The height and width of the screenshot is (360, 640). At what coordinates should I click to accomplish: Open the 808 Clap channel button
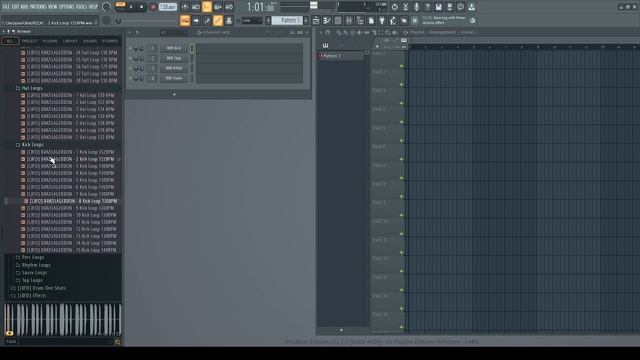click(174, 58)
